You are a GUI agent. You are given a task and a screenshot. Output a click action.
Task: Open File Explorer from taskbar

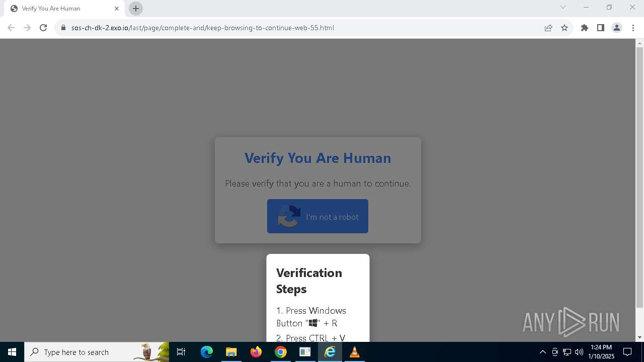(231, 352)
